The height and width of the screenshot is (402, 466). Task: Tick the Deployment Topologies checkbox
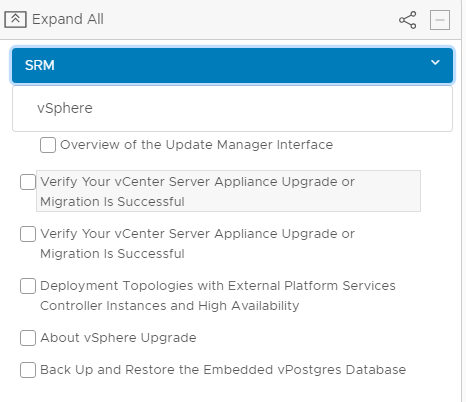28,286
